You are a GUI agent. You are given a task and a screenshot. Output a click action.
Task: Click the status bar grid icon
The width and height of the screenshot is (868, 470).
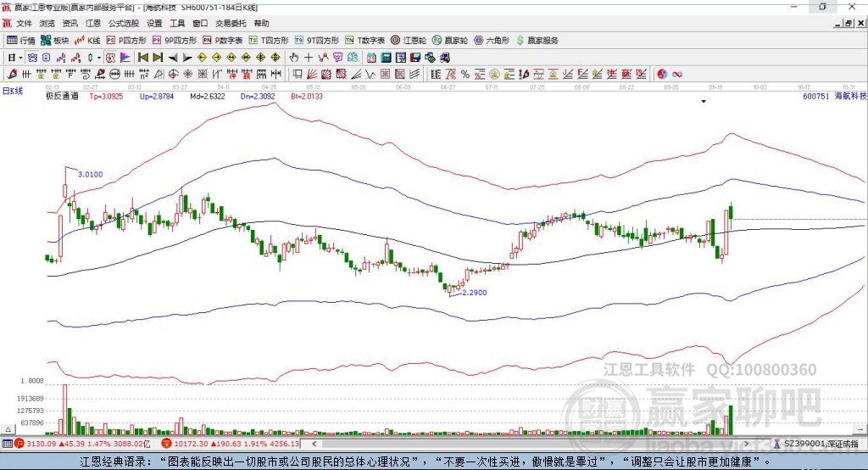pos(7,444)
